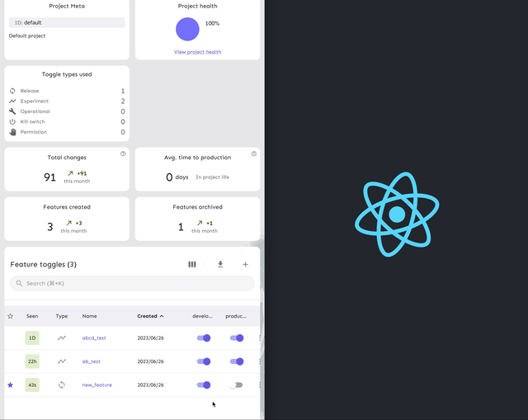Click experiment type icon in ab_test row

click(x=62, y=361)
